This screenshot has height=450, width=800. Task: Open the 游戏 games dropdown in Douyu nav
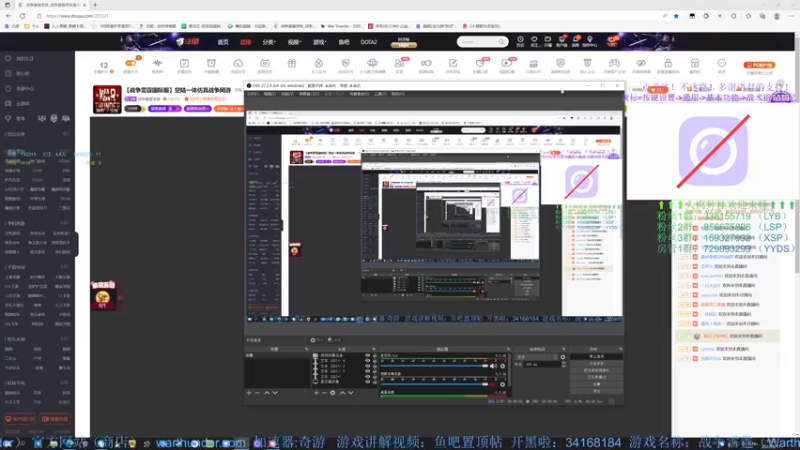click(x=320, y=42)
